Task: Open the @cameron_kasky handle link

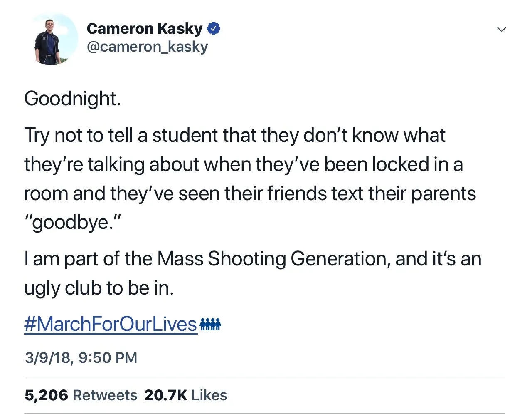Action: tap(147, 47)
